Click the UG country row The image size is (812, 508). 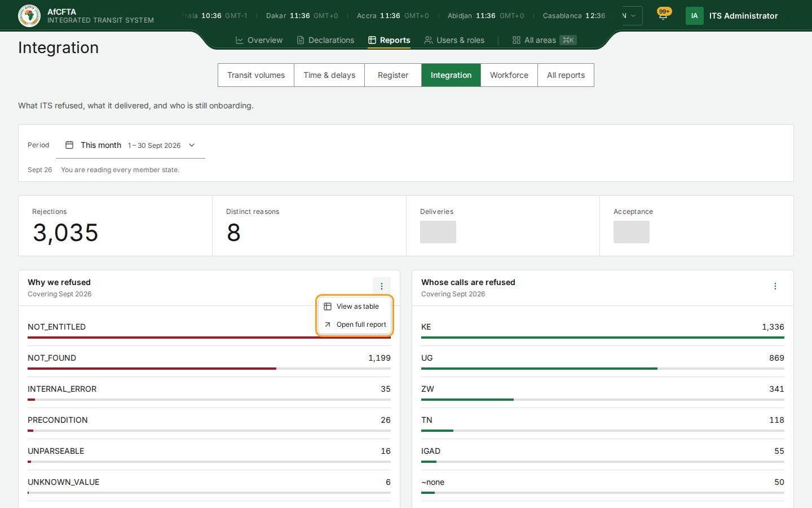coord(603,361)
